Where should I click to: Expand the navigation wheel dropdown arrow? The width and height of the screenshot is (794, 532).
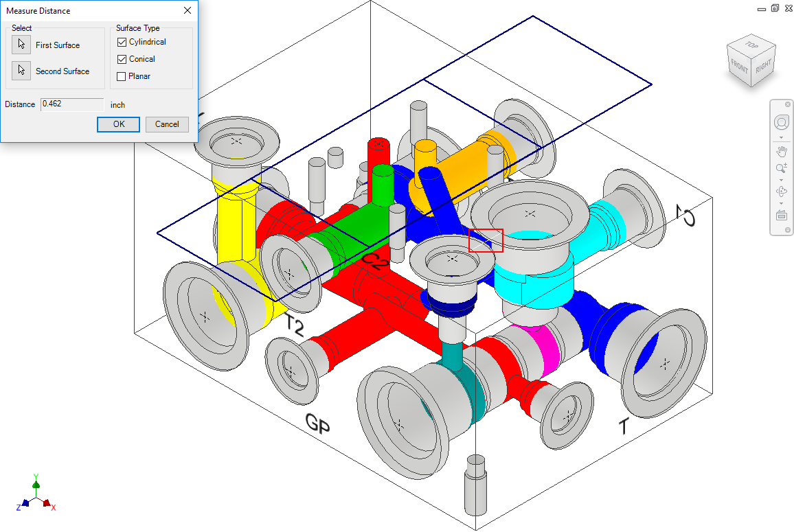coord(782,138)
